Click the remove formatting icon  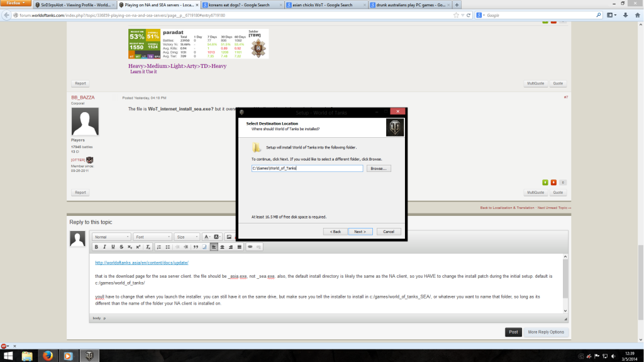[148, 247]
